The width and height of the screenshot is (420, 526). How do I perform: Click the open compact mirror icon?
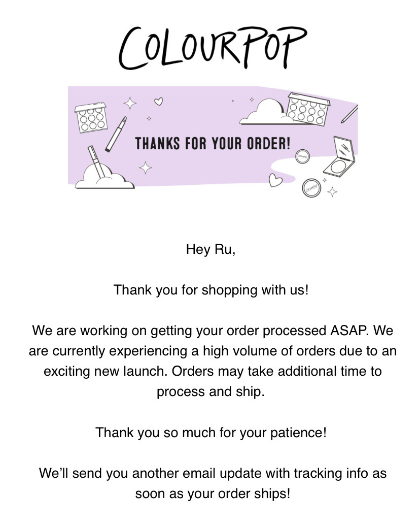(x=339, y=156)
